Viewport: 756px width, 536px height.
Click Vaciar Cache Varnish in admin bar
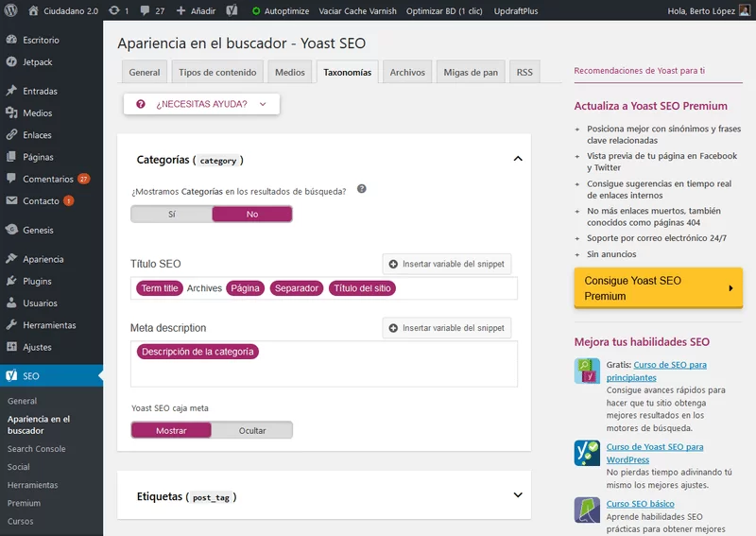(357, 10)
